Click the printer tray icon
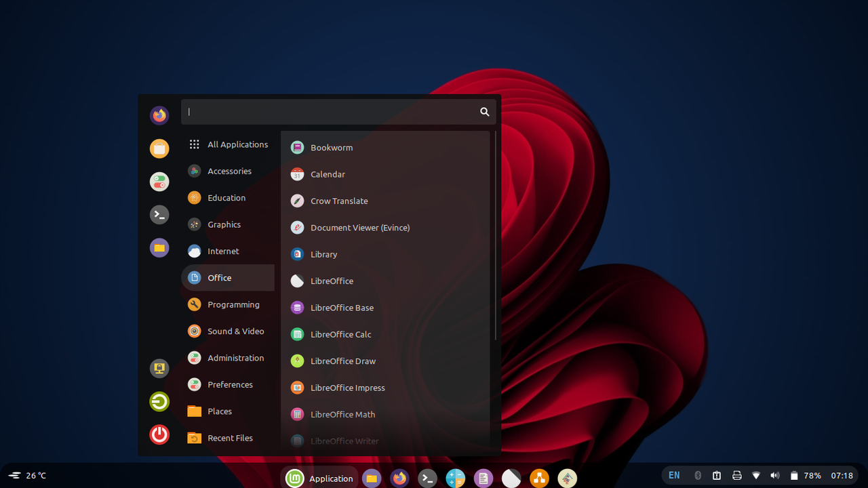Image resolution: width=868 pixels, height=488 pixels. click(736, 476)
